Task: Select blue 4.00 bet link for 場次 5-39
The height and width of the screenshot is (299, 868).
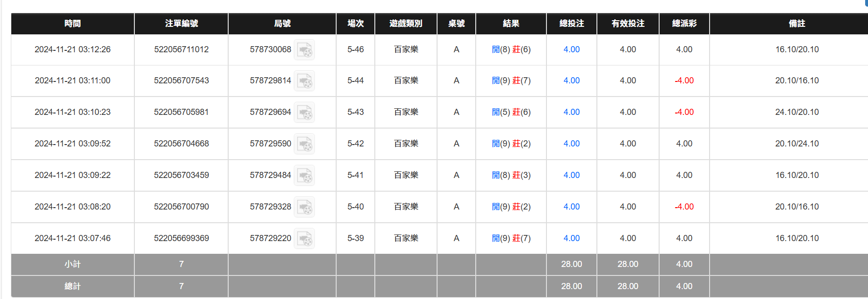Action: pos(571,238)
